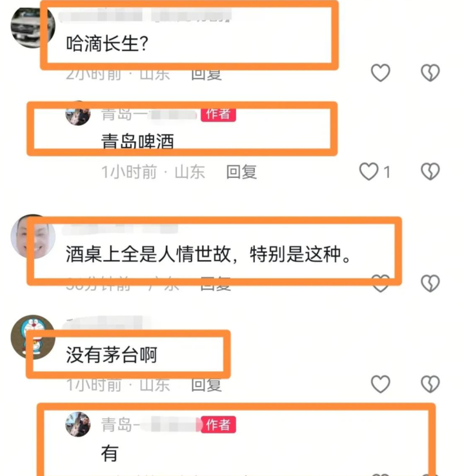Dislike the '没有茅台啊' comment
This screenshot has width=464, height=476.
point(430,384)
